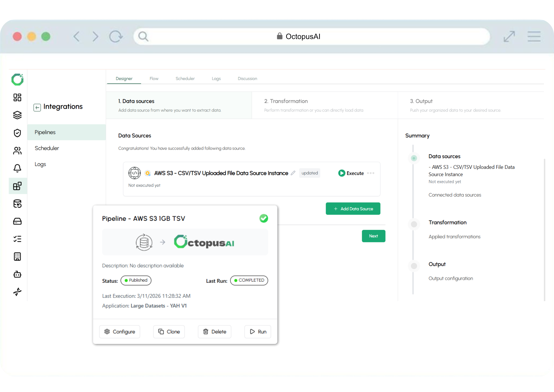Open the Dashboard panel from the sidebar

tap(17, 98)
